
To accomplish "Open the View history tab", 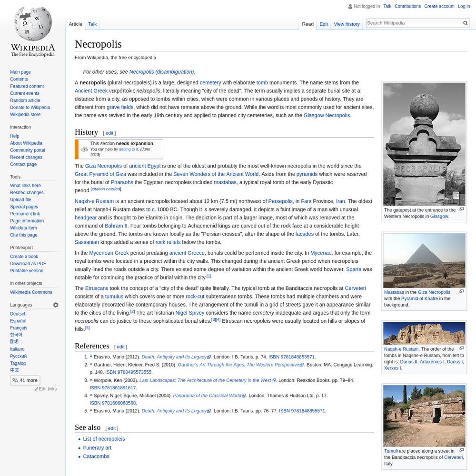I will 347,24.
